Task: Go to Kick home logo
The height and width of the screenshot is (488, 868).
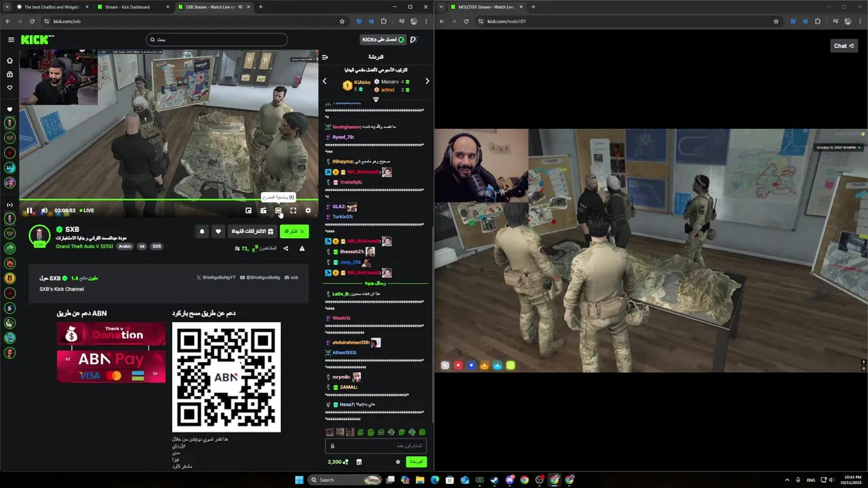Action: [x=35, y=40]
